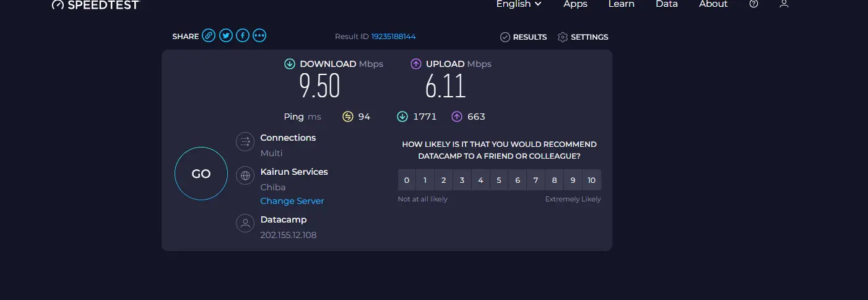Open more share options ellipsis icon
868x300 pixels.
pyautogui.click(x=259, y=36)
